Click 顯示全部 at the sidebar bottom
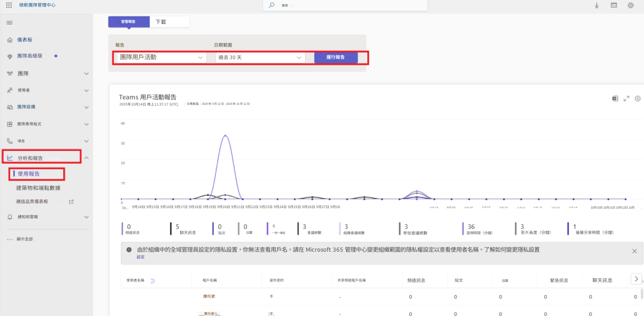 pos(25,239)
